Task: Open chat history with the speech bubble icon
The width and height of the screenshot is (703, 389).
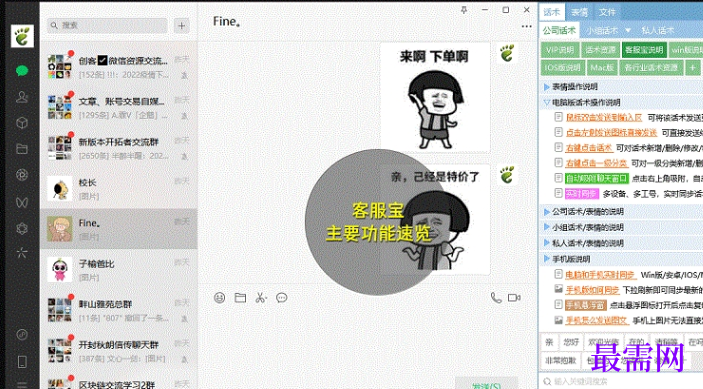Action: click(x=282, y=298)
